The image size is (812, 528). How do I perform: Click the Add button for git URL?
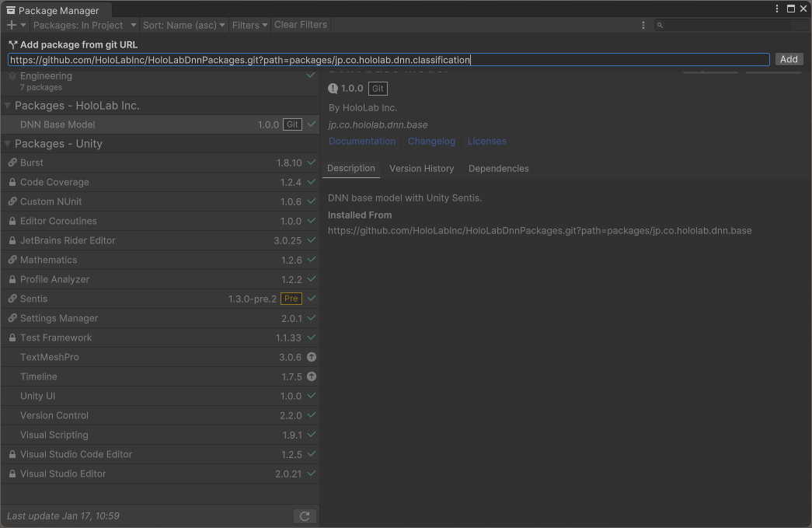pyautogui.click(x=789, y=59)
